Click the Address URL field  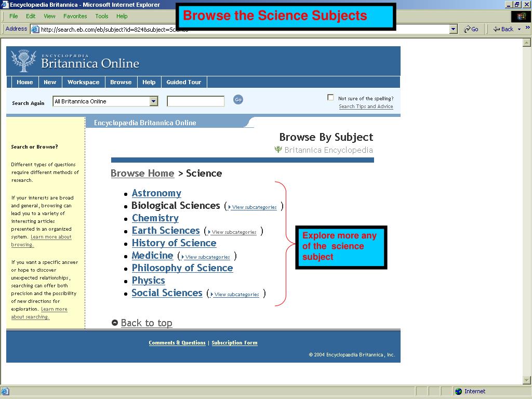[244, 29]
